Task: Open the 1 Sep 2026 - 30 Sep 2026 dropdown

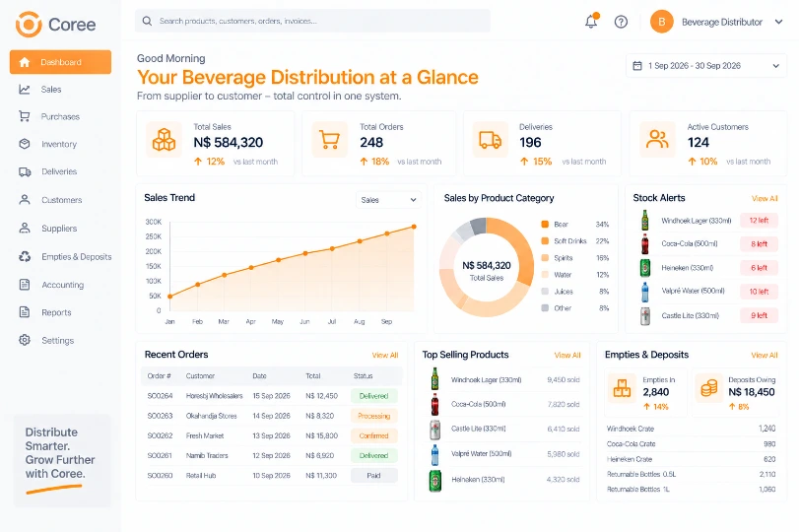Action: tap(706, 66)
